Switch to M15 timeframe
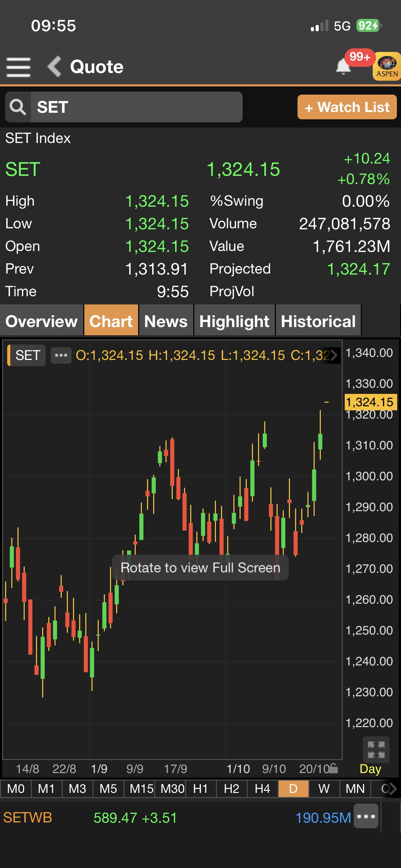Image resolution: width=401 pixels, height=868 pixels. click(x=141, y=789)
